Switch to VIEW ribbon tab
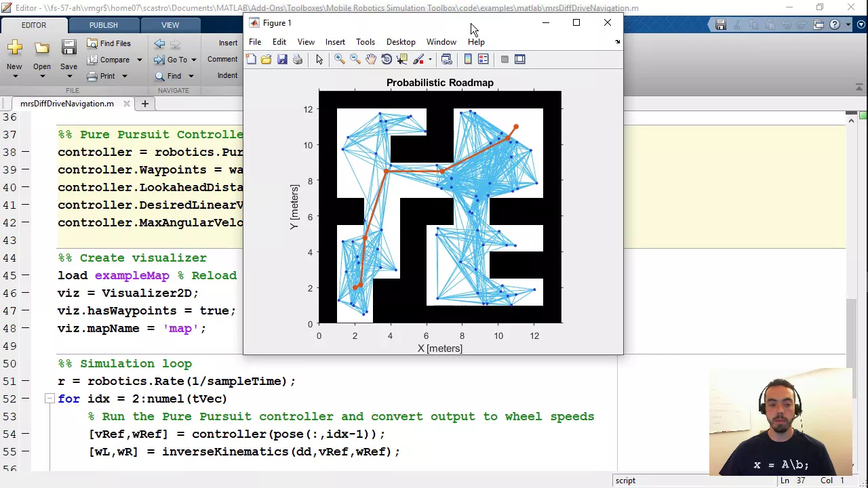Image resolution: width=868 pixels, height=488 pixels. coord(170,25)
